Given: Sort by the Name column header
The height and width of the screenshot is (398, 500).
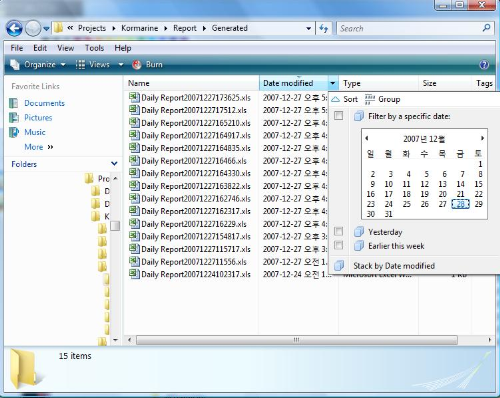Looking at the screenshot, I should coord(191,83).
